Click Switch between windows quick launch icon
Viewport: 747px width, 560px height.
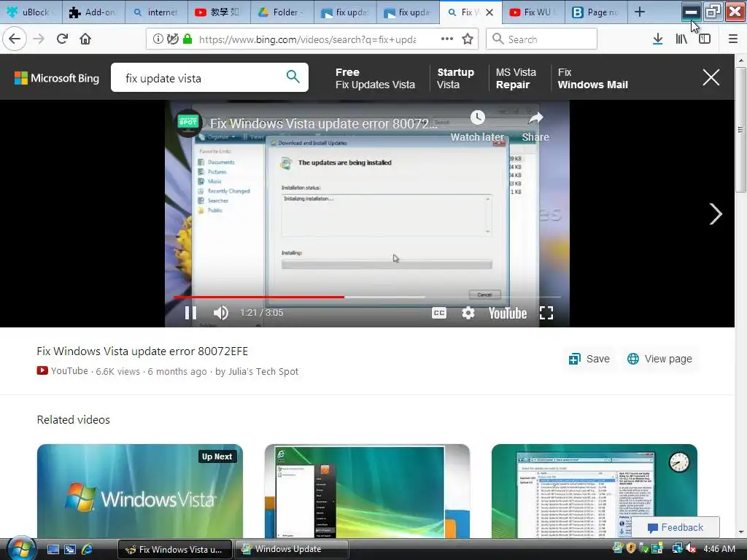coord(69,550)
